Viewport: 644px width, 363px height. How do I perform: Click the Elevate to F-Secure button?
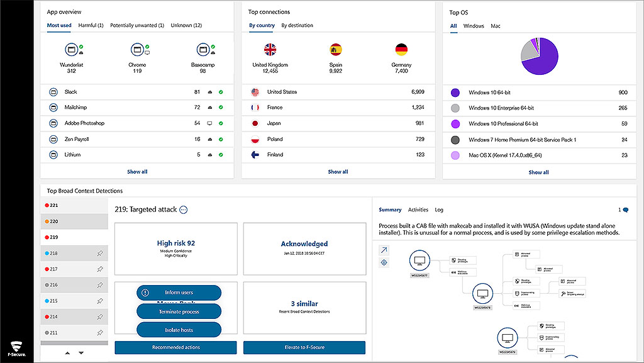tap(304, 347)
